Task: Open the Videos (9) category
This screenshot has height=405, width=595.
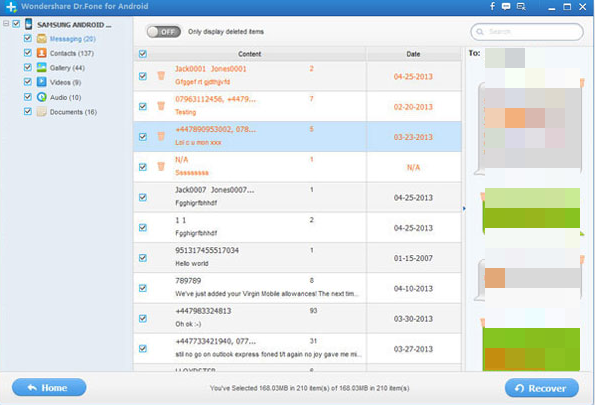Action: [x=65, y=82]
